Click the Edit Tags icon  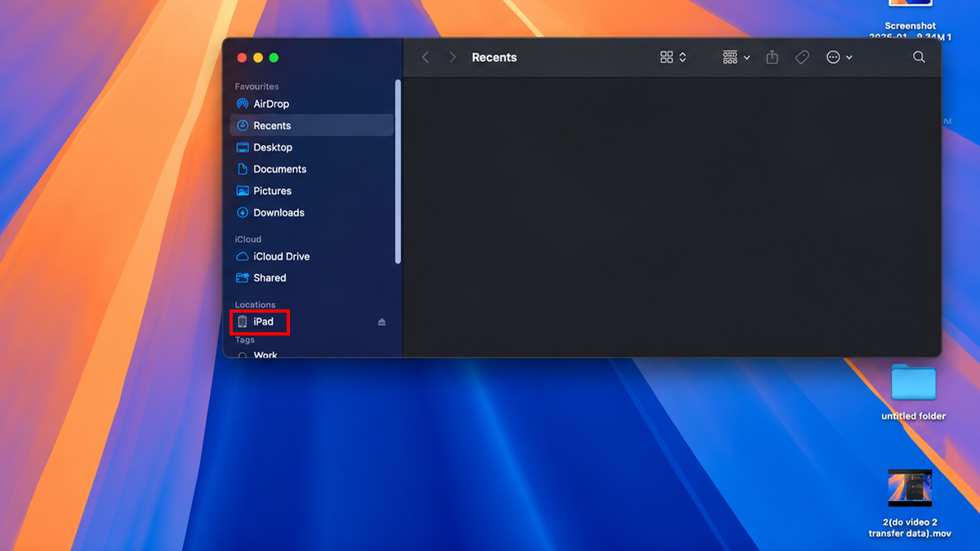pos(802,57)
